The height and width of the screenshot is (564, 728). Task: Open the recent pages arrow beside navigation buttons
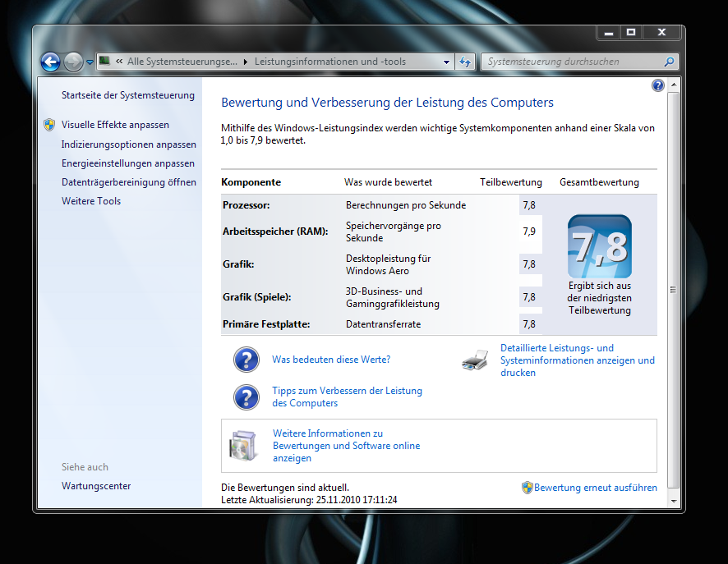90,62
